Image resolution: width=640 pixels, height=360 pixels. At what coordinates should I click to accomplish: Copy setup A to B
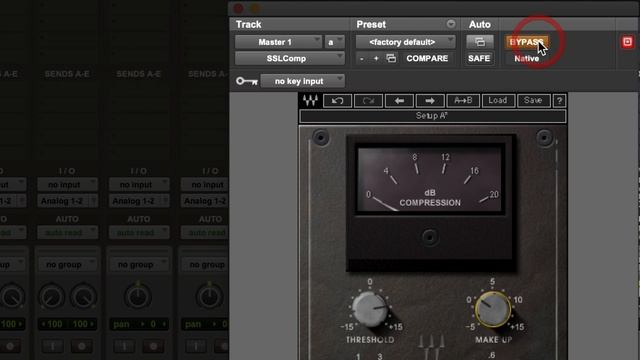[x=463, y=101]
